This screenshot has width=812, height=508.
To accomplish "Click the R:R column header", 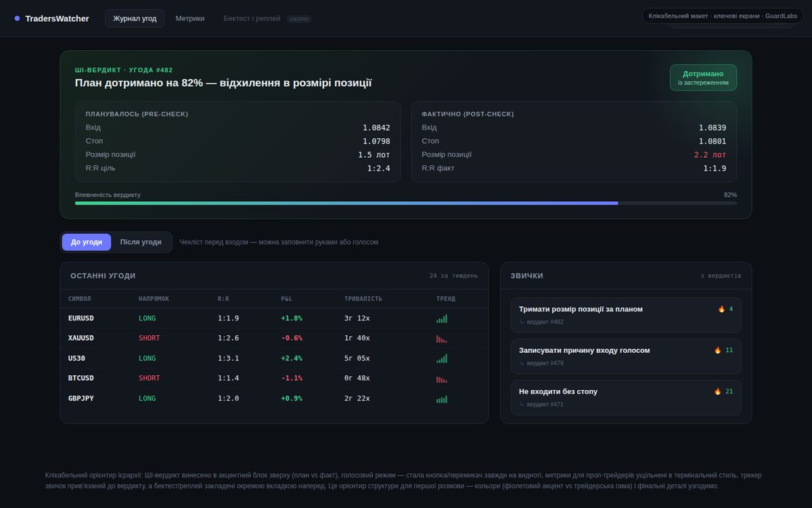I will tap(223, 299).
